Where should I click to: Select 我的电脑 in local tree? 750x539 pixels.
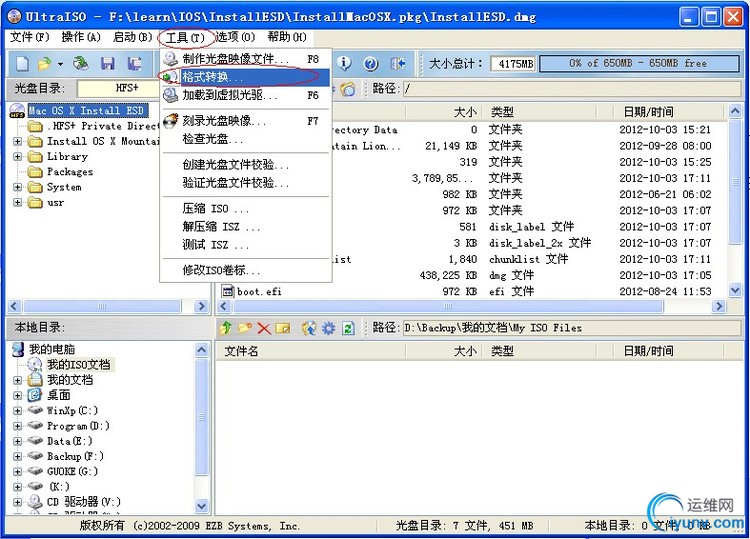tap(52, 350)
